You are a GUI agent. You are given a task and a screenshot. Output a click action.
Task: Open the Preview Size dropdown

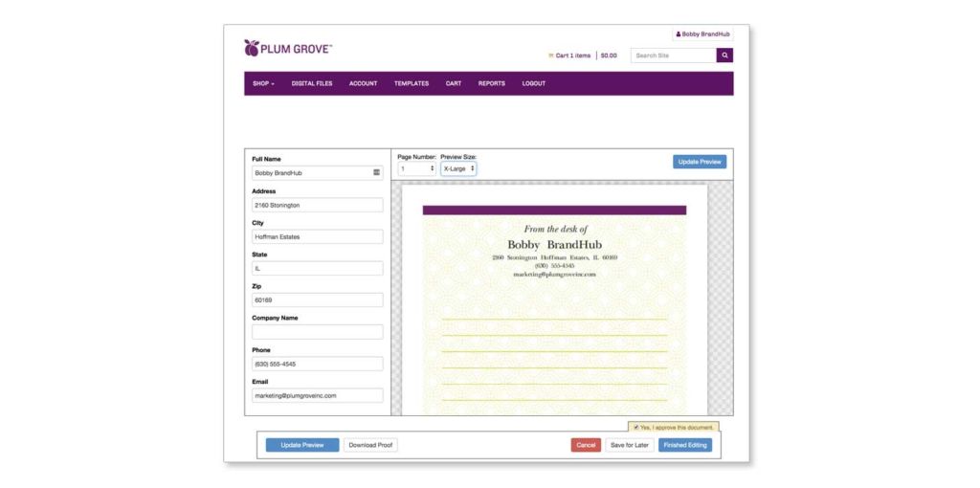pos(458,168)
